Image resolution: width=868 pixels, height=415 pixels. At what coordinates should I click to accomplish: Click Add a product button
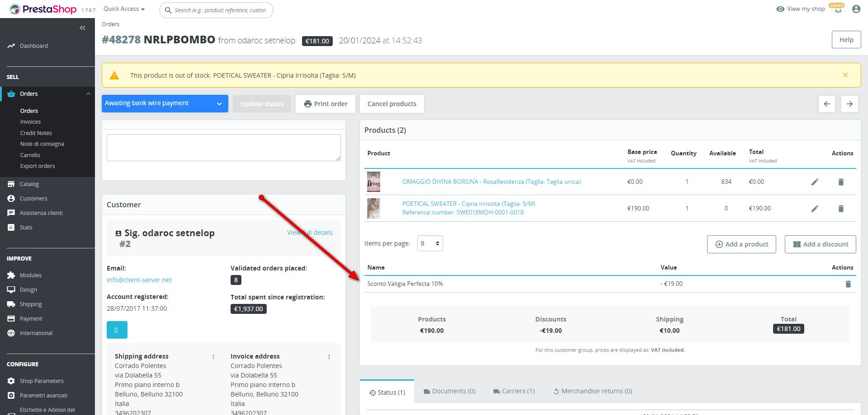[x=741, y=244]
